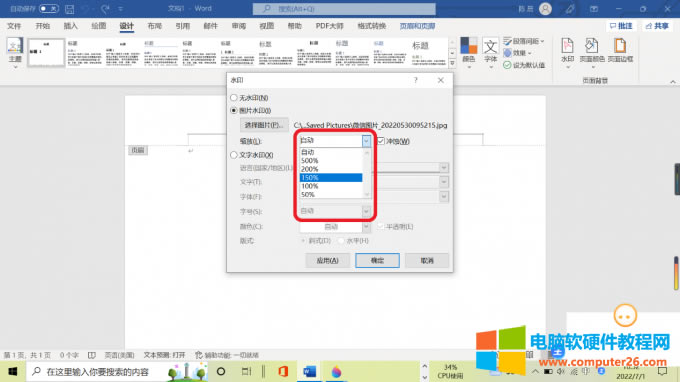
Task: Open Word from the Windows taskbar
Action: pos(309,372)
